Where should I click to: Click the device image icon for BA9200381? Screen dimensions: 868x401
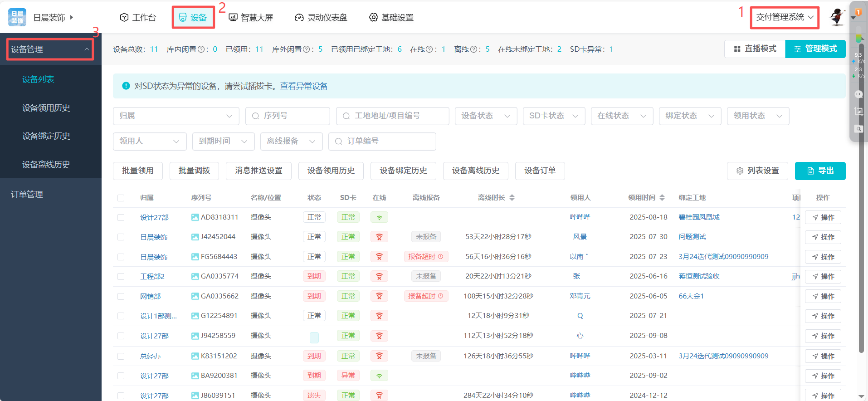coord(195,376)
